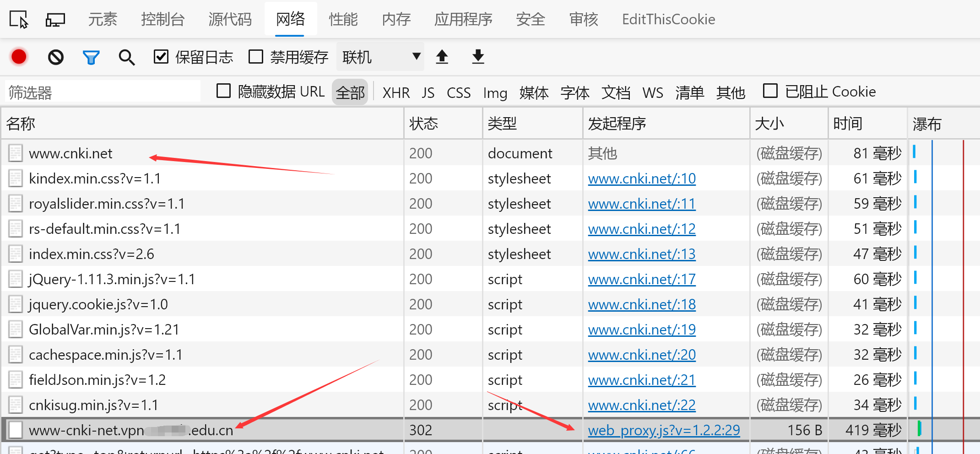Screen dimensions: 980x454
Task: Filter requests by JS
Action: pyautogui.click(x=428, y=92)
